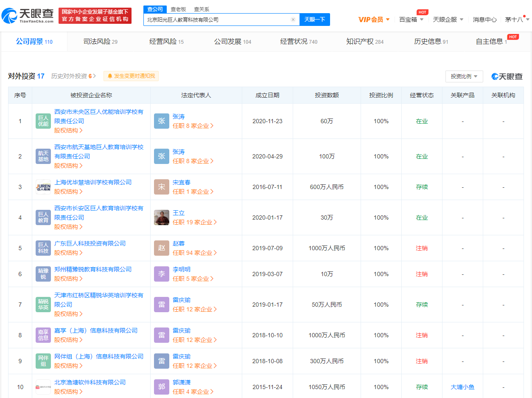The width and height of the screenshot is (532, 398).
Task: Open the 经营风险 tab
Action: click(x=166, y=42)
